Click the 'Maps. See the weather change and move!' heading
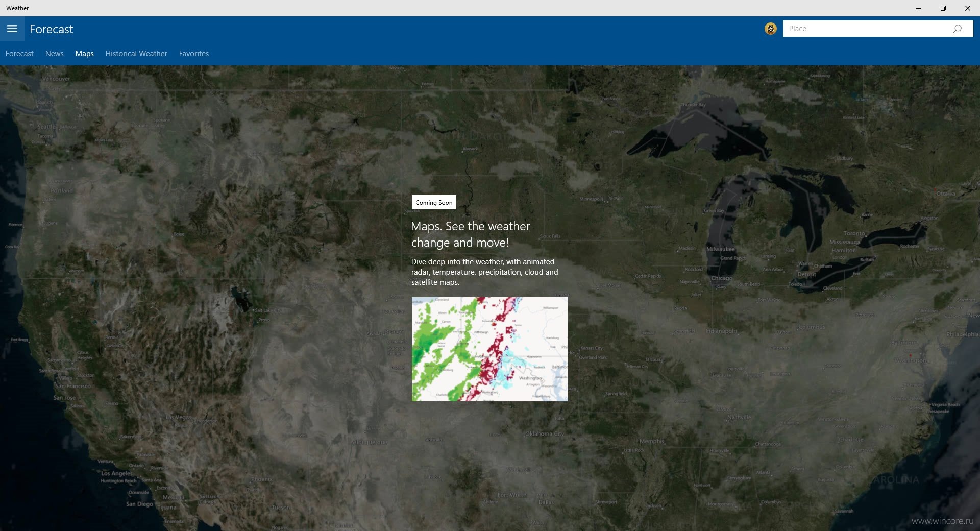 coord(471,234)
